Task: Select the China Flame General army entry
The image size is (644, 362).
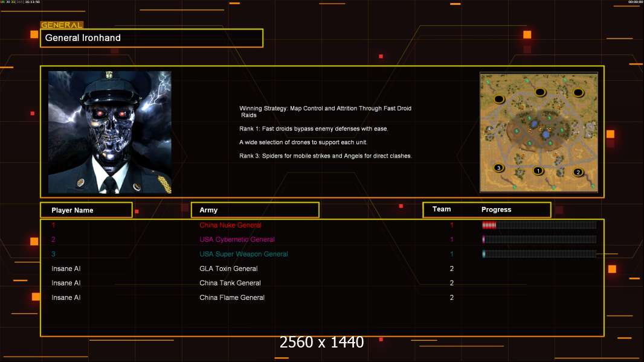Action: tap(232, 297)
